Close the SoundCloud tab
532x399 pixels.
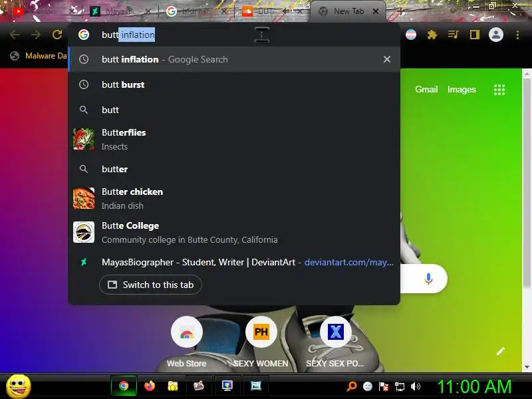pos(300,11)
